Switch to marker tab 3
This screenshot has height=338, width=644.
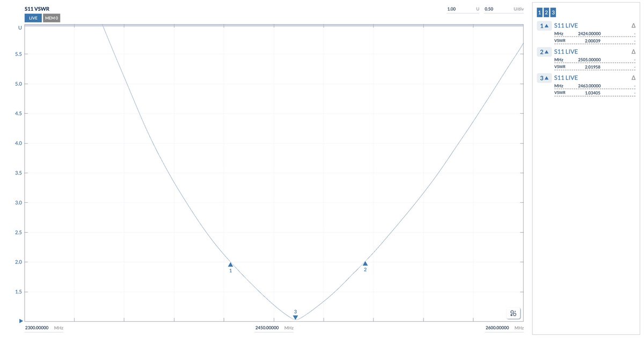coord(553,12)
